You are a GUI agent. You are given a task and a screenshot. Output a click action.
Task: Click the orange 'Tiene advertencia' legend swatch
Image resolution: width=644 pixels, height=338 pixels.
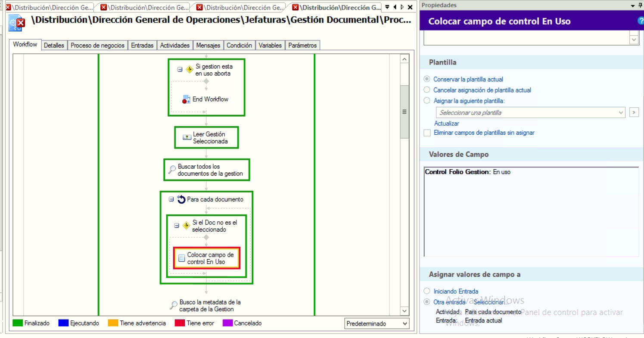point(113,323)
